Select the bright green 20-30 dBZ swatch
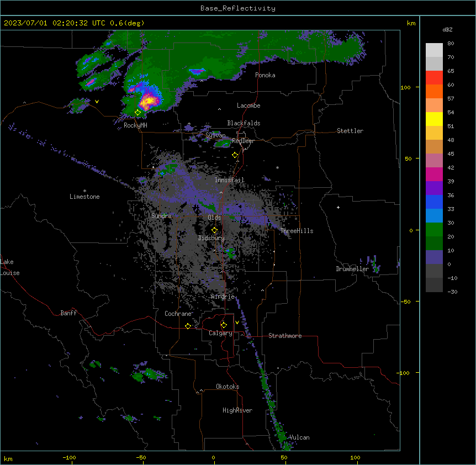The height and width of the screenshot is (465, 476). tap(434, 230)
